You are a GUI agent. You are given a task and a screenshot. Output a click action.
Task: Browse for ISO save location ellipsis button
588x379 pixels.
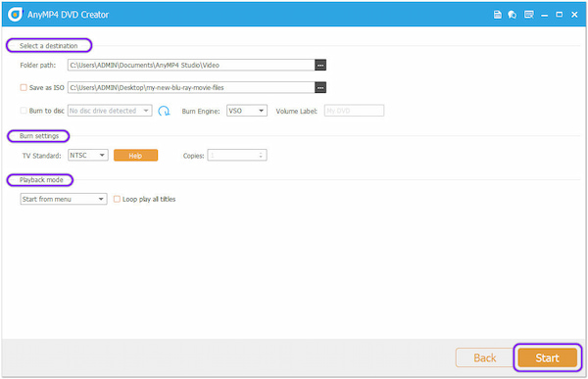coord(320,87)
